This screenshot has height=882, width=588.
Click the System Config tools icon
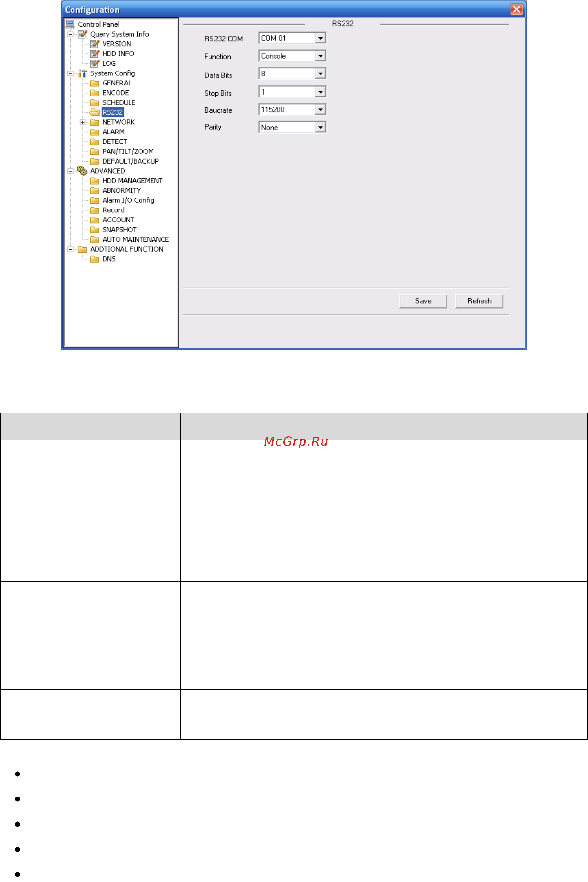coord(83,73)
